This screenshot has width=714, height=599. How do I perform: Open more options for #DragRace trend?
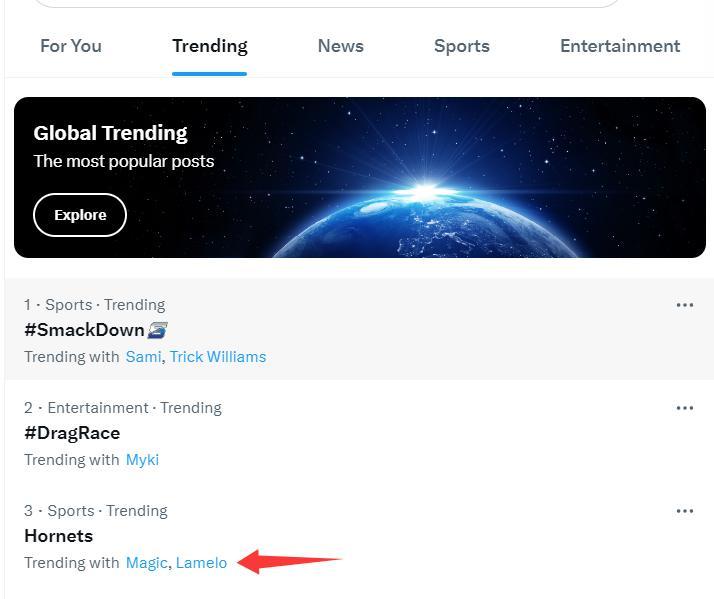click(x=685, y=408)
